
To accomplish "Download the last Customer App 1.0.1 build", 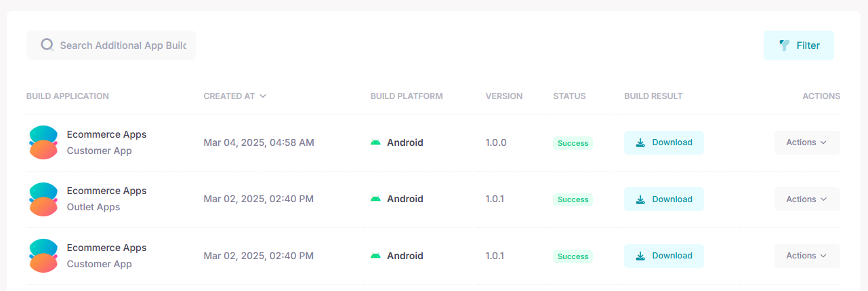I will [x=664, y=256].
